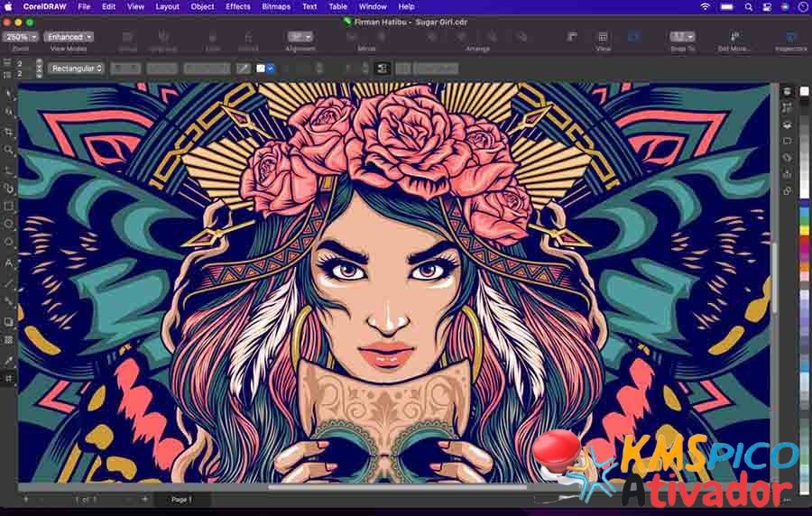Pick the white swatch atop the color palette

tap(804, 92)
